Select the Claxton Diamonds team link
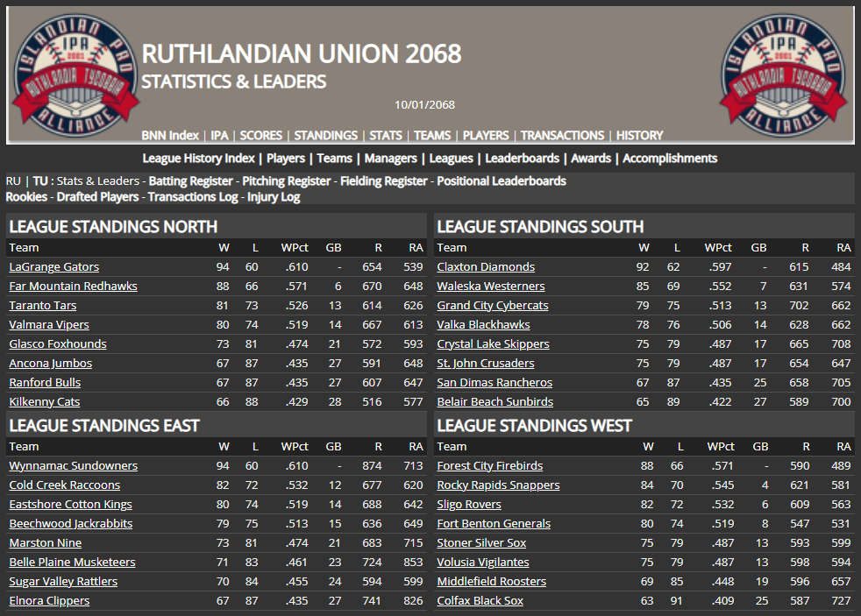The image size is (861, 616). tap(485, 267)
